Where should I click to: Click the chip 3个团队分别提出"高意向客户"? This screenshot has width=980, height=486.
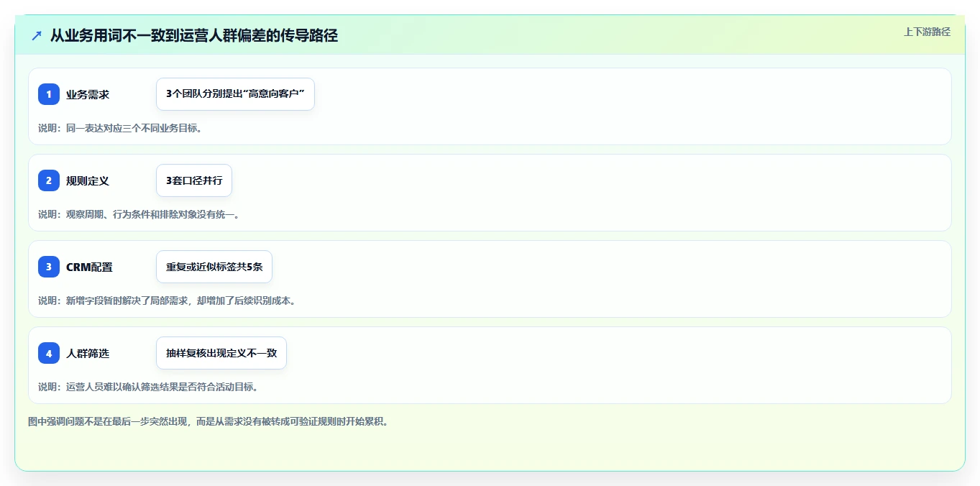point(235,94)
